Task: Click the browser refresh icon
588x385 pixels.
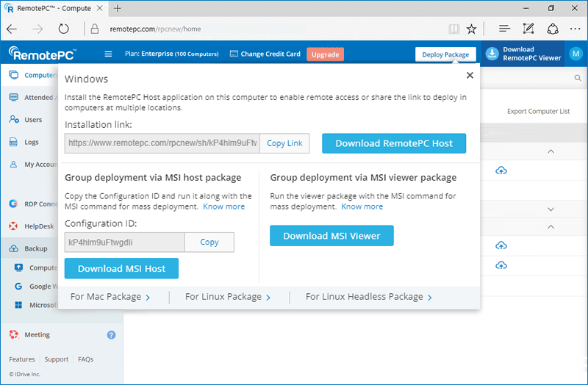Action: (x=64, y=29)
